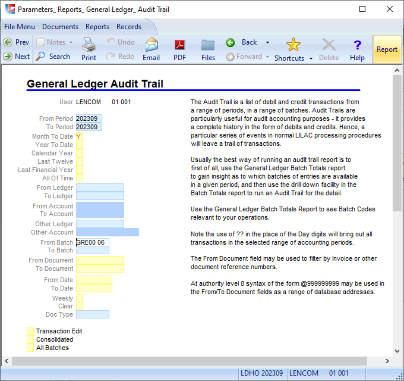Viewport: 404px width, 381px height.
Task: Click the Other Account field
Action: click(107, 232)
